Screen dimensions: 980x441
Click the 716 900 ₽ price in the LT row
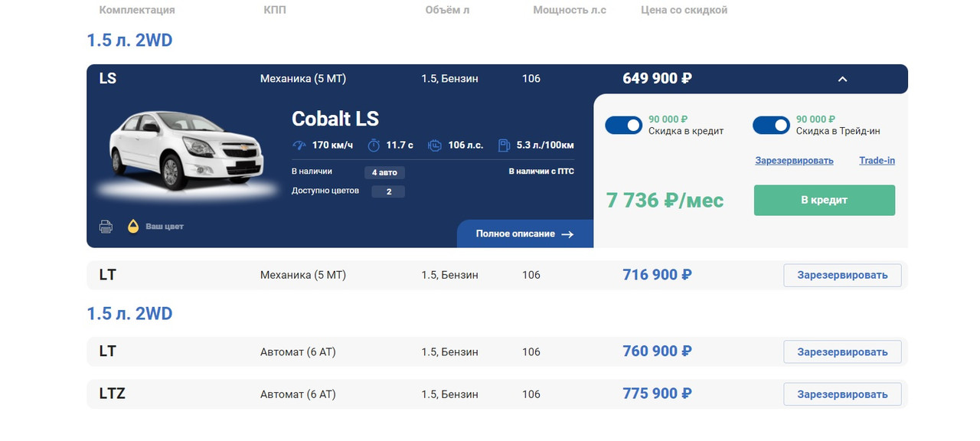click(658, 274)
